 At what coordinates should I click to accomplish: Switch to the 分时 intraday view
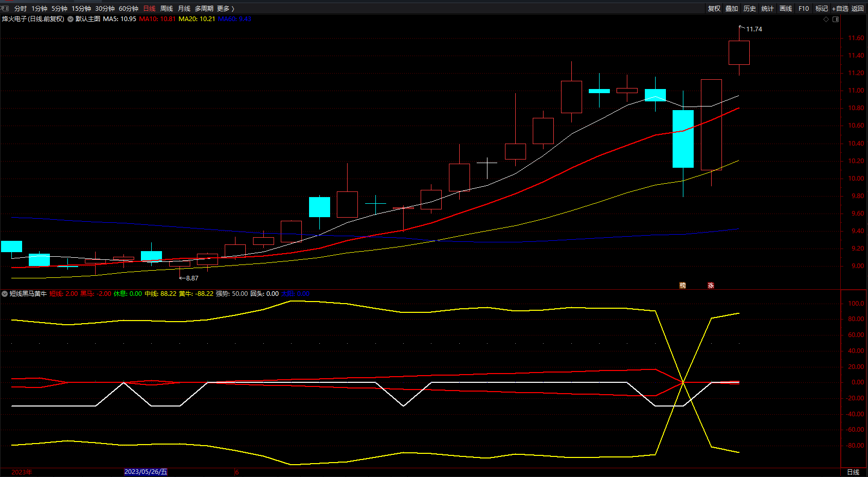pyautogui.click(x=21, y=9)
